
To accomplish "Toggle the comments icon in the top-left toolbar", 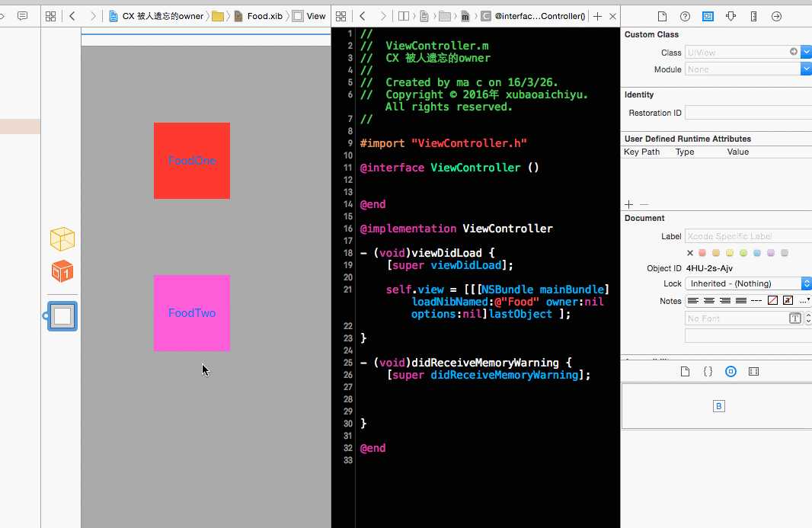I will pos(22,17).
